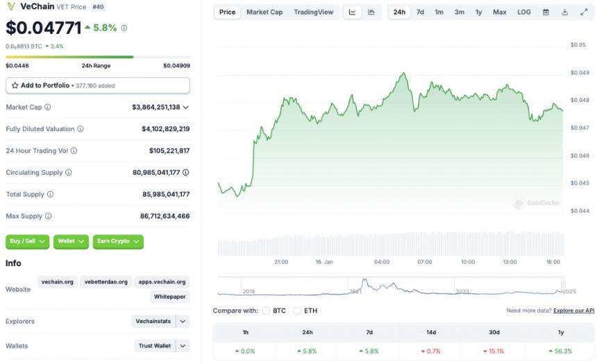Switch to the TradingView tab
The width and height of the screenshot is (597, 364).
coord(313,12)
